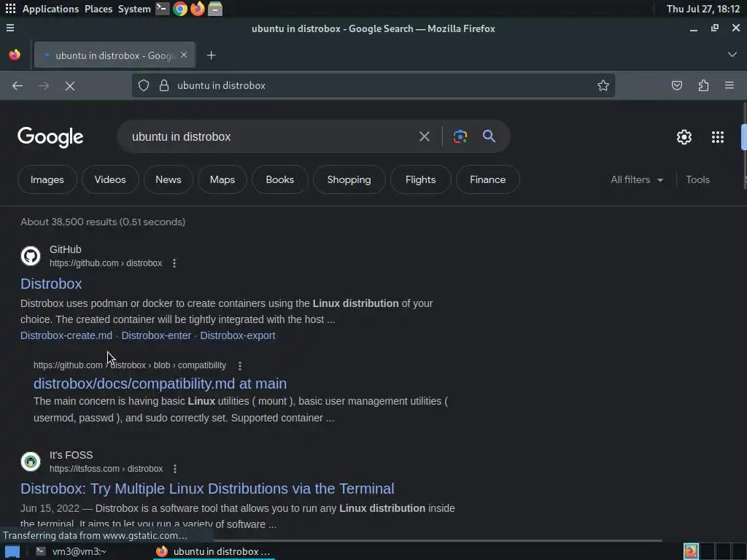The width and height of the screenshot is (747, 560).
Task: Switch to vm3@vm3 terminal in taskbar
Action: click(x=71, y=551)
